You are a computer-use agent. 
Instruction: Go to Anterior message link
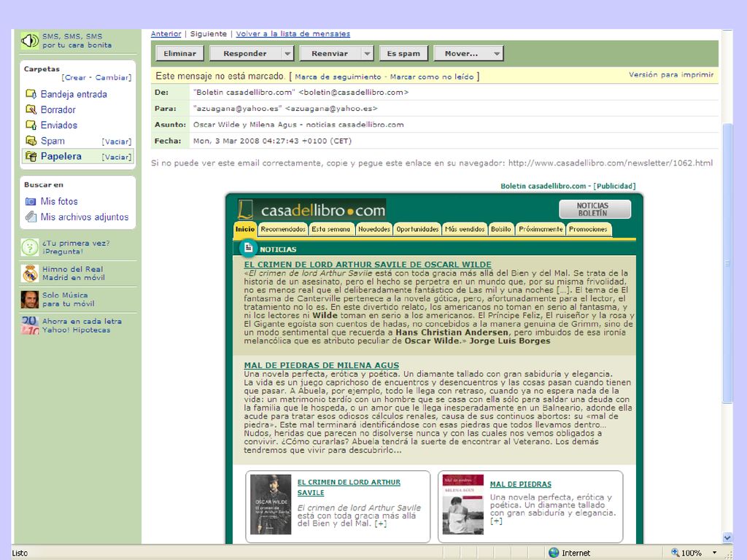(166, 34)
